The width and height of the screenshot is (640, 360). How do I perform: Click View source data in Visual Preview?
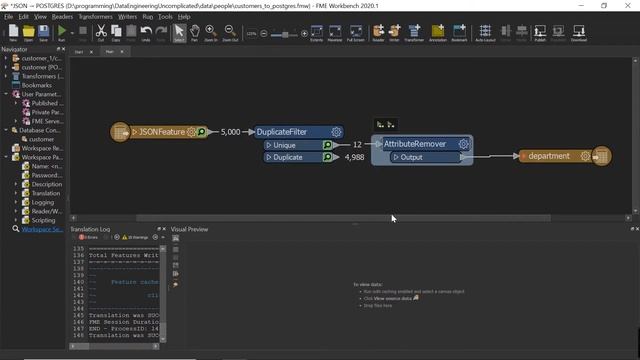point(392,298)
